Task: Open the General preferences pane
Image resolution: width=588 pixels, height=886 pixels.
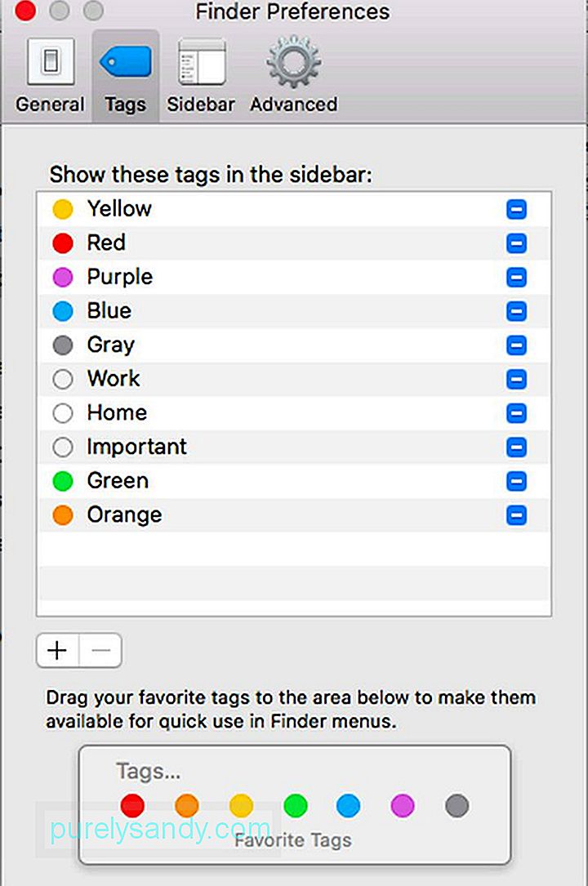Action: coord(50,74)
